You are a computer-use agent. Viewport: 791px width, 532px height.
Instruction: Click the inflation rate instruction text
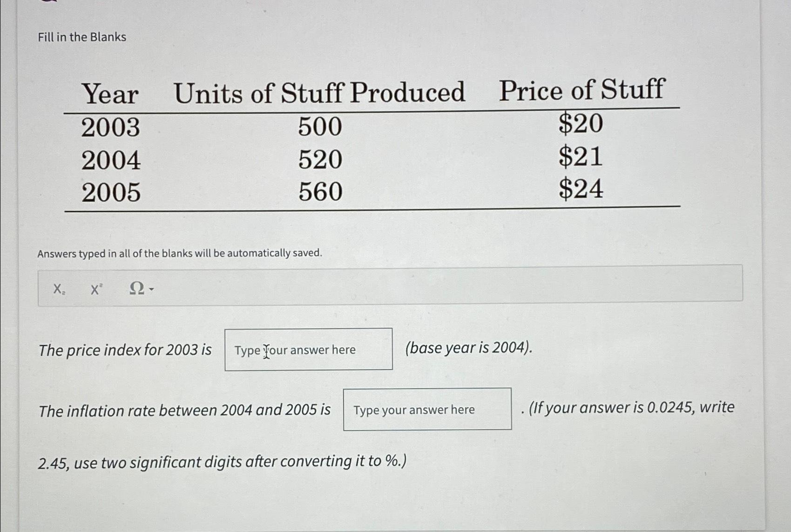pyautogui.click(x=184, y=410)
